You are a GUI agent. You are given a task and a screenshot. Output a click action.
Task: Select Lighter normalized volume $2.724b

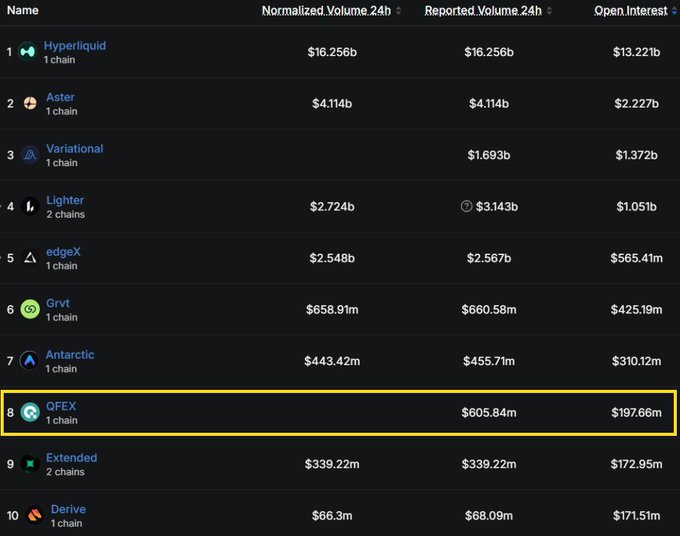[x=332, y=206]
